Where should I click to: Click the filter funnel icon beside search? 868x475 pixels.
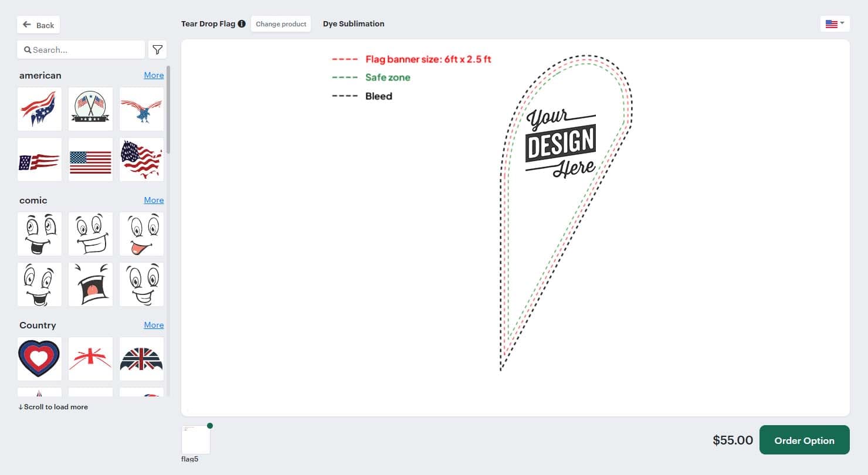157,50
